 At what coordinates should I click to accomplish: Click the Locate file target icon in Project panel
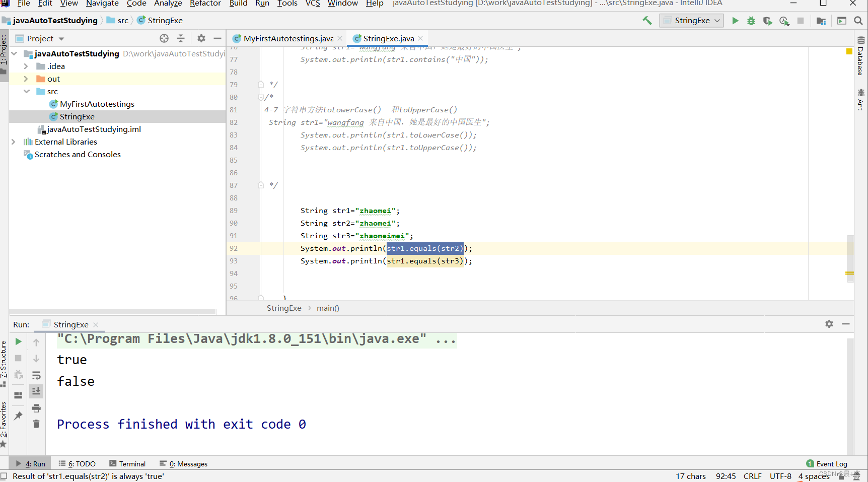[x=164, y=38]
